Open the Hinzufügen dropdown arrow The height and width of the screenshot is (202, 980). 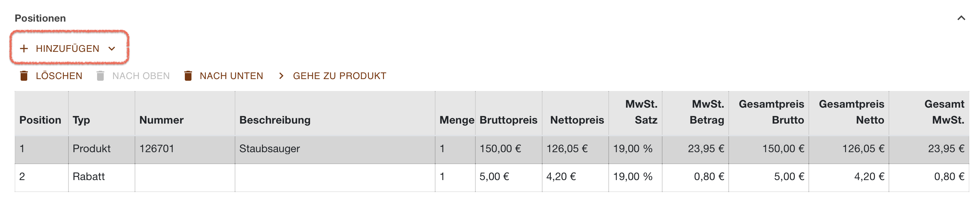(x=111, y=49)
